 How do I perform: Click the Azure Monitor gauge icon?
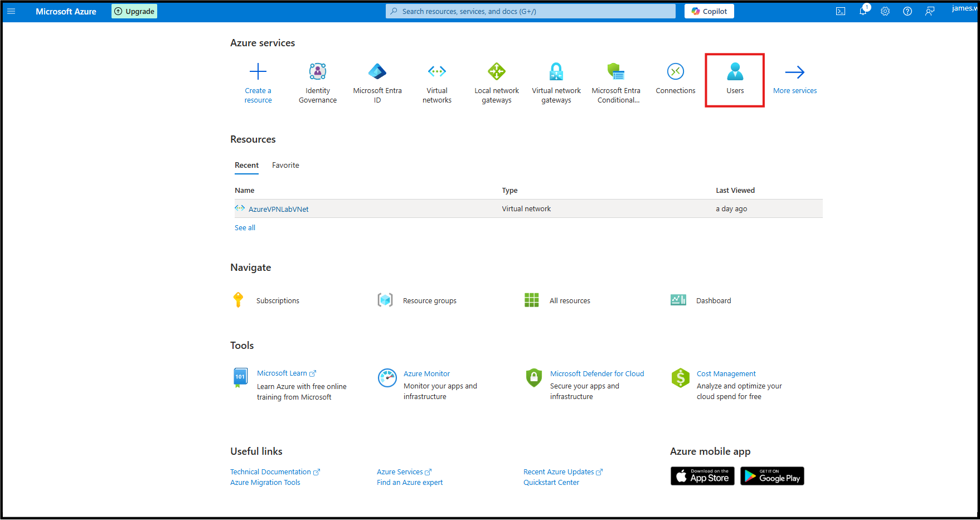[387, 377]
